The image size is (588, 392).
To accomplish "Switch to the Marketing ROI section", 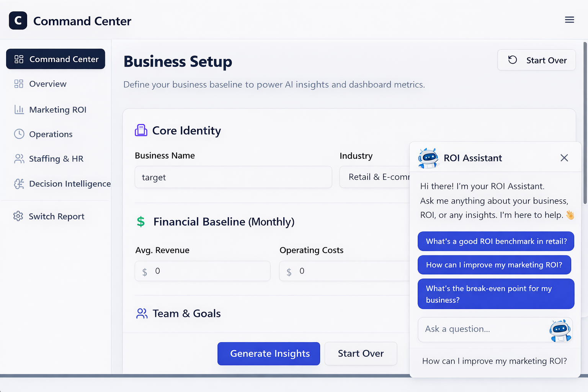I will [x=57, y=109].
